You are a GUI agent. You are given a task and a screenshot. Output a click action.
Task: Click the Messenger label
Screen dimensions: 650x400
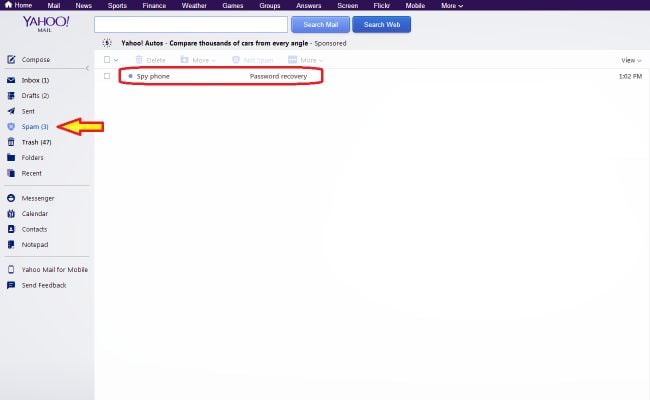[38, 198]
